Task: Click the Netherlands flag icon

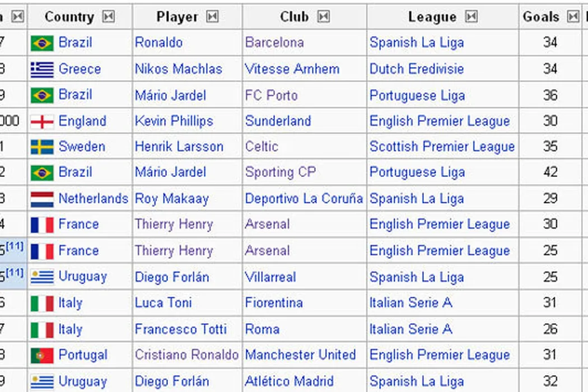Action: coord(42,199)
